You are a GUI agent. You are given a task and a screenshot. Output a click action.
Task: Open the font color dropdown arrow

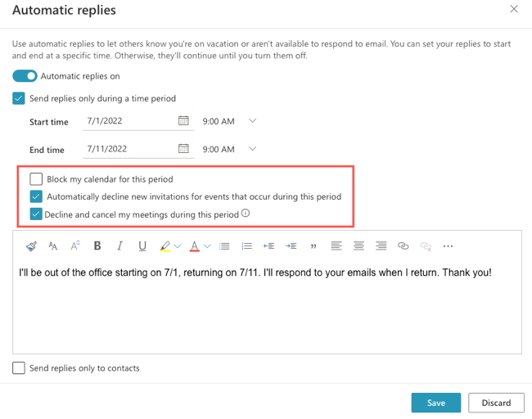(207, 246)
